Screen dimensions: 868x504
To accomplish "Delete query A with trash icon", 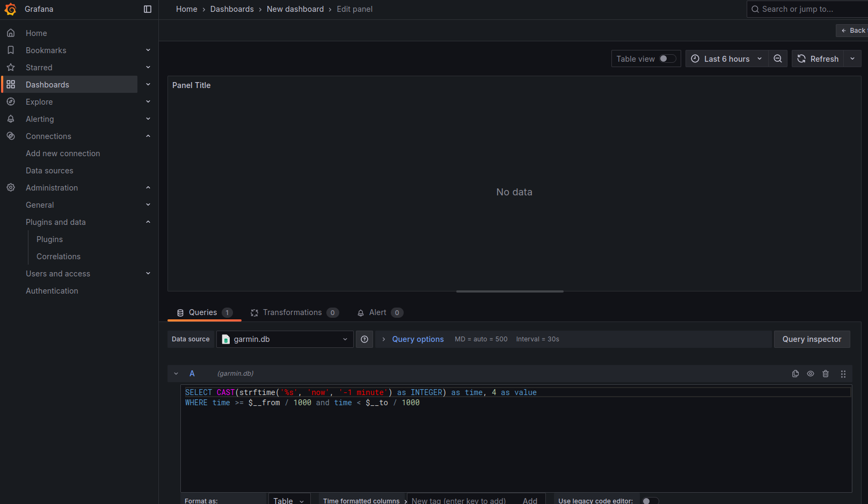I will [x=826, y=374].
